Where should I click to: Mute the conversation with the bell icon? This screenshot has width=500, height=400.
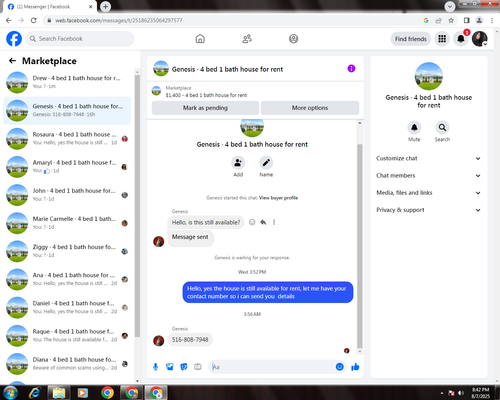pyautogui.click(x=414, y=127)
